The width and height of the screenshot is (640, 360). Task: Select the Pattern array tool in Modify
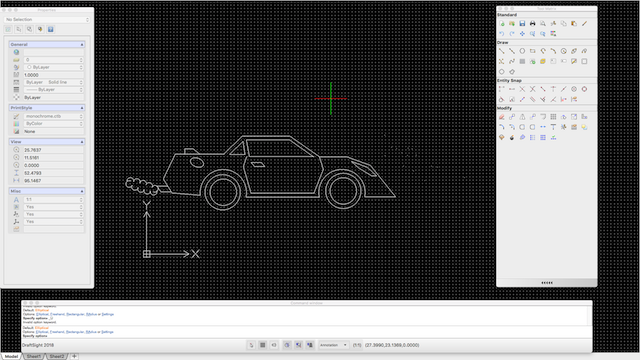(x=553, y=117)
